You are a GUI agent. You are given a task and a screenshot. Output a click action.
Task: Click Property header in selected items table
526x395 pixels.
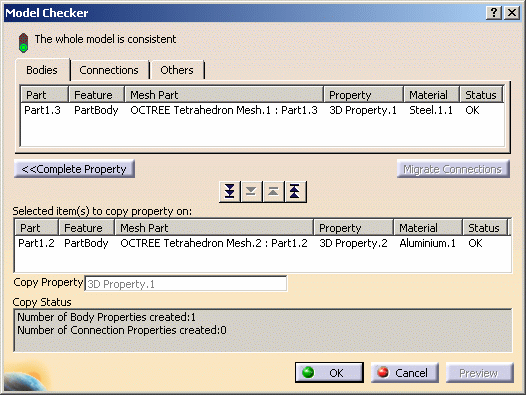pos(354,228)
